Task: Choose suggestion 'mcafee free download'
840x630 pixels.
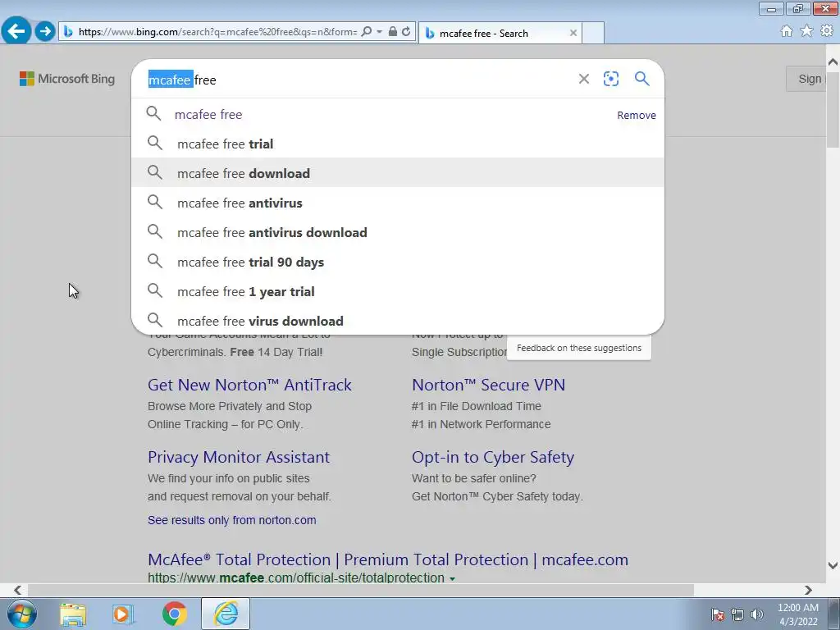Action: pyautogui.click(x=398, y=173)
